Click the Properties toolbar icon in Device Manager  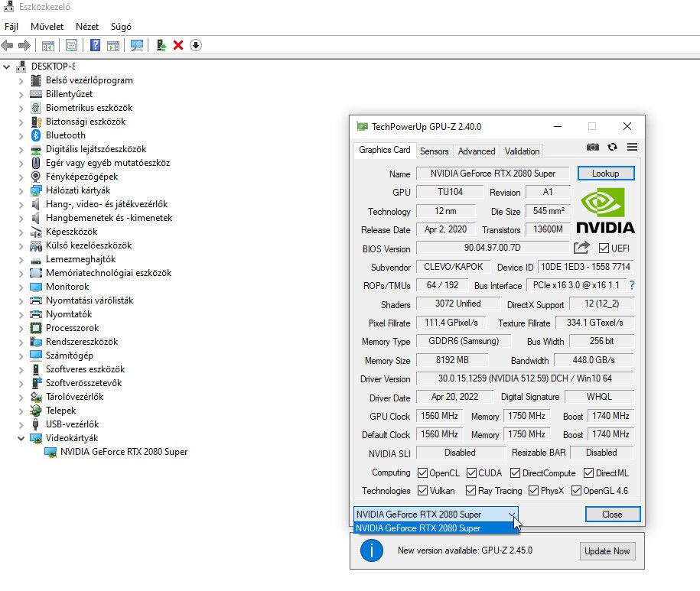pos(71,45)
